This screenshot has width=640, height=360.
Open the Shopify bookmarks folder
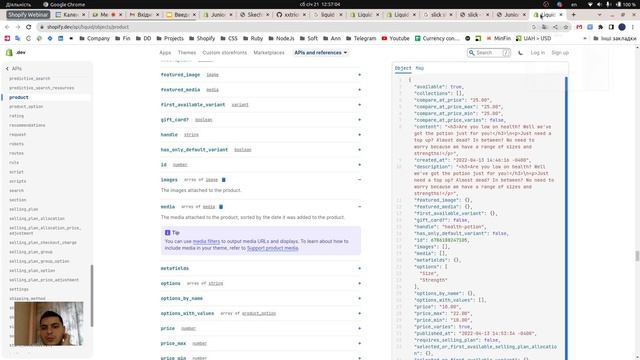click(x=202, y=38)
